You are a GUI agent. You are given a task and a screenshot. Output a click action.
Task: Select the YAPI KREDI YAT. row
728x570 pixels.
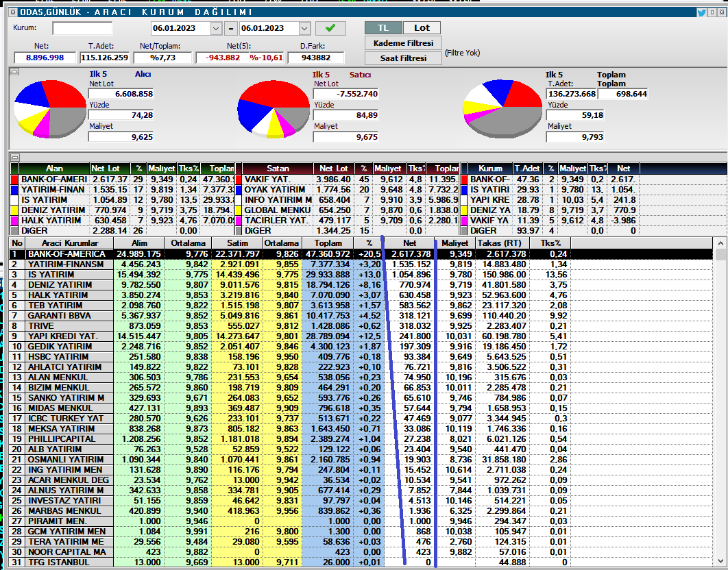click(x=361, y=336)
